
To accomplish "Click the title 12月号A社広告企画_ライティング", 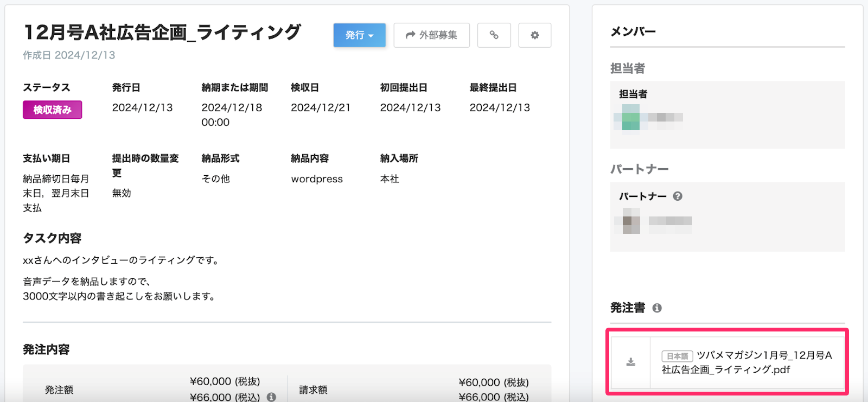I will (x=162, y=33).
